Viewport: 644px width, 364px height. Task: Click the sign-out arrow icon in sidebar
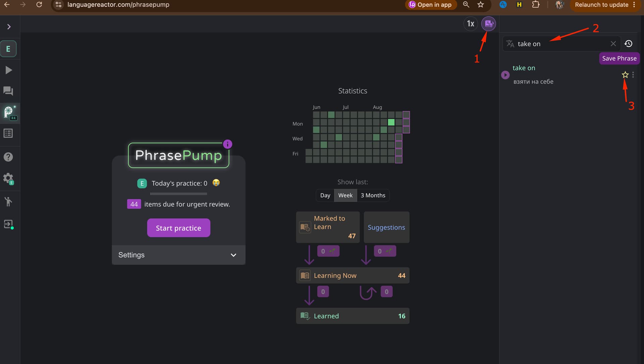point(8,224)
